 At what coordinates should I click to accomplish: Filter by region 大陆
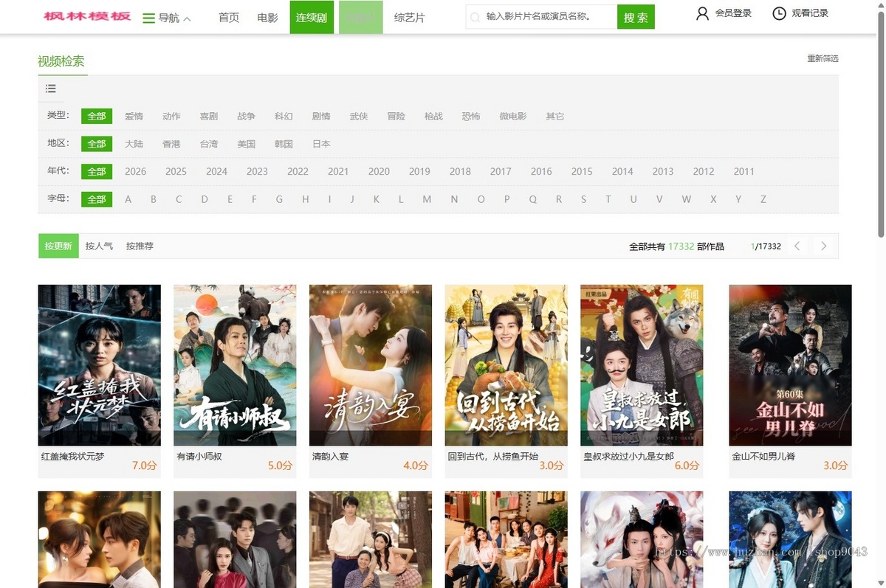pos(134,144)
